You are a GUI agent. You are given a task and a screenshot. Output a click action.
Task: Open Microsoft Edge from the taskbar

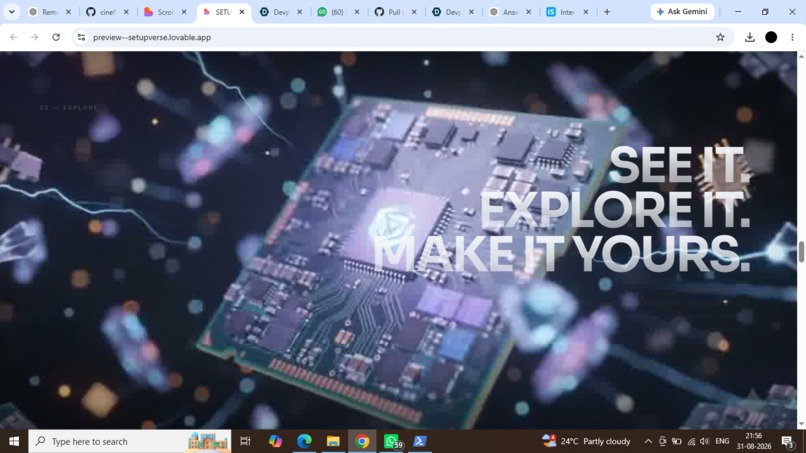click(x=304, y=441)
